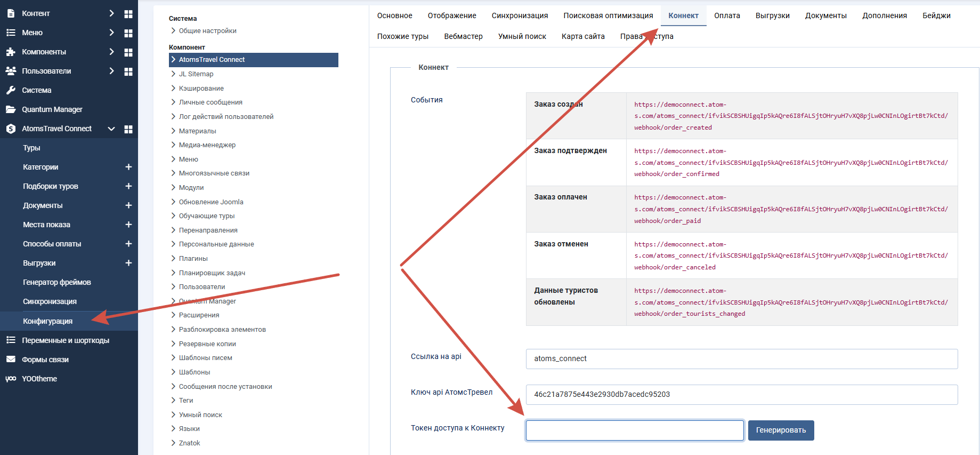Click the Контент file icon in sidebar

[x=11, y=13]
